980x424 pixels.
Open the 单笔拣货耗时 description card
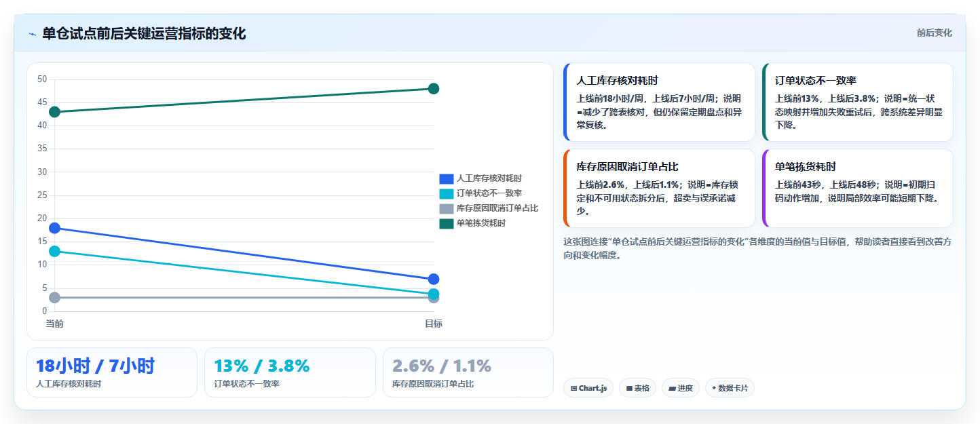pyautogui.click(x=857, y=188)
